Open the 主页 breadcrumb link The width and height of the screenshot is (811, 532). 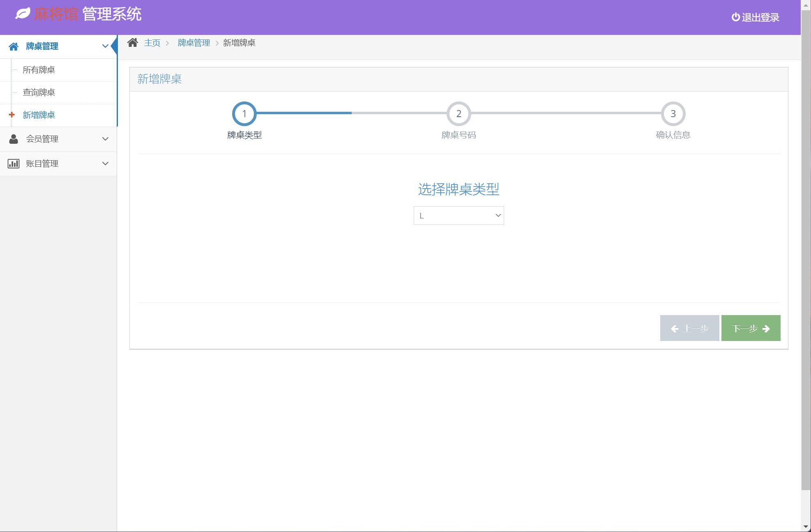coord(152,42)
